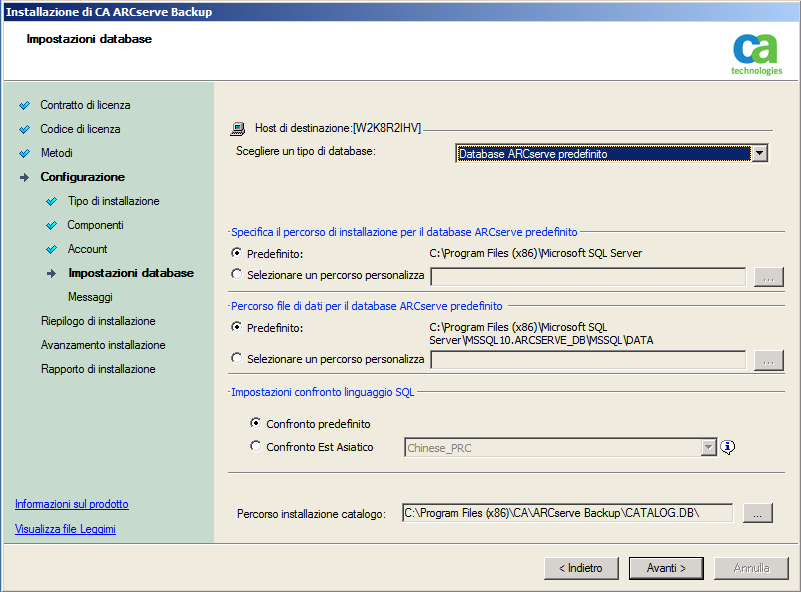Click checkmark icon next to Account
Viewport: 801px width, 592px height.
(x=52, y=249)
